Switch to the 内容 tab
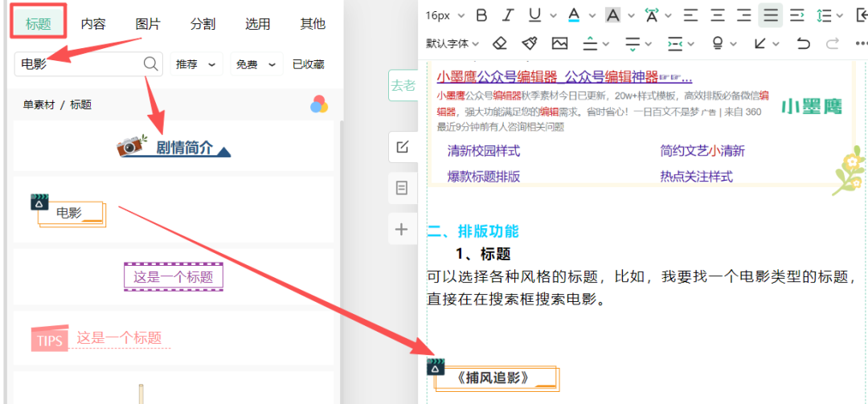 click(x=93, y=23)
